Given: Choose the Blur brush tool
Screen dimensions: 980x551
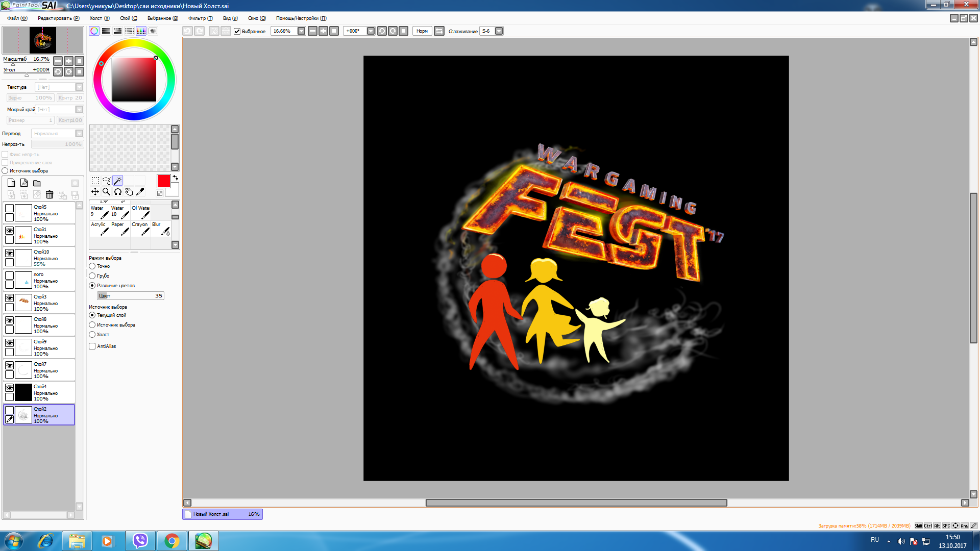Looking at the screenshot, I should [161, 228].
